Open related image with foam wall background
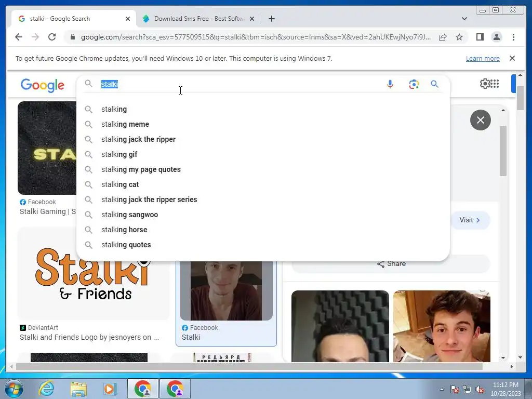This screenshot has height=399, width=532. click(x=340, y=326)
